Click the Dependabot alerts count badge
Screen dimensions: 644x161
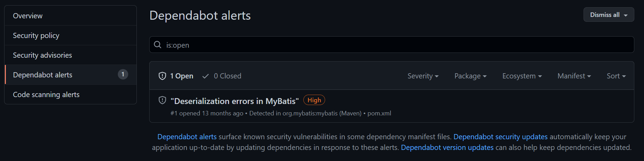click(123, 75)
